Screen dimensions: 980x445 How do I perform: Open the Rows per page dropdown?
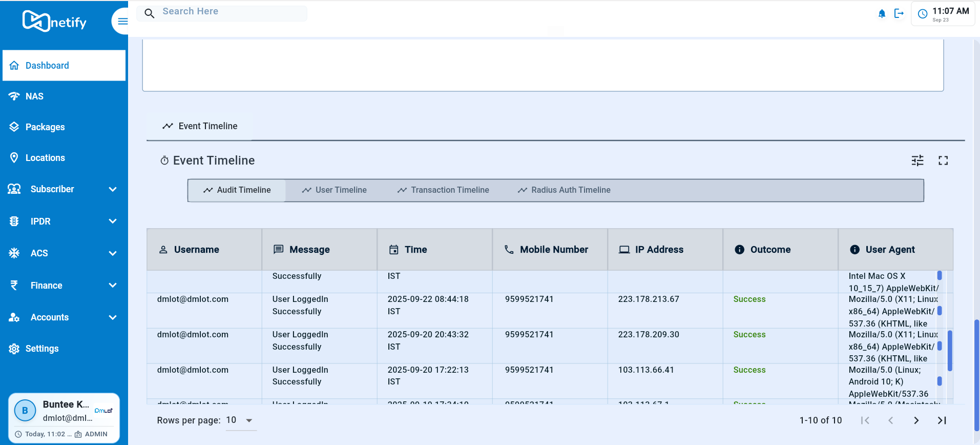pyautogui.click(x=240, y=420)
